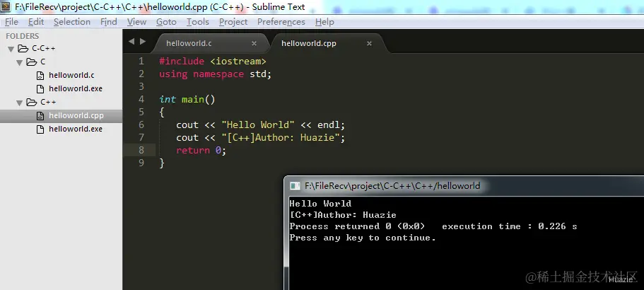Click the helloworld.cpp file icon
This screenshot has height=290, width=644.
pyautogui.click(x=40, y=116)
